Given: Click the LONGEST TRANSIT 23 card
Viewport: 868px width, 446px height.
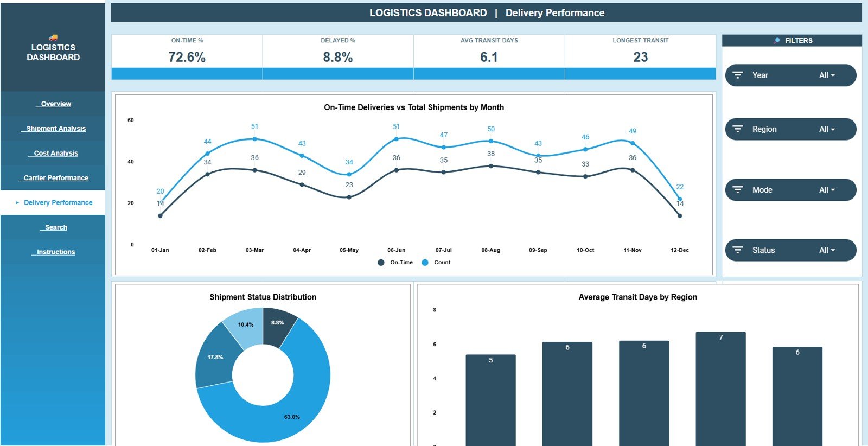Looking at the screenshot, I should pyautogui.click(x=641, y=57).
